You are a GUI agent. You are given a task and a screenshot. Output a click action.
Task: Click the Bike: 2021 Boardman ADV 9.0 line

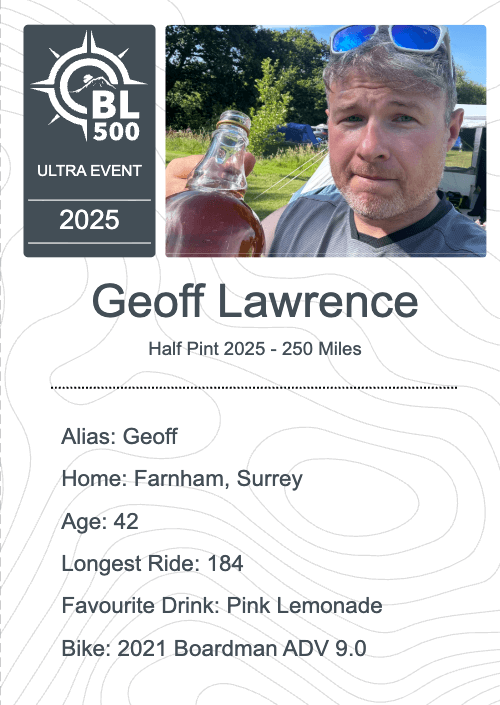[214, 648]
